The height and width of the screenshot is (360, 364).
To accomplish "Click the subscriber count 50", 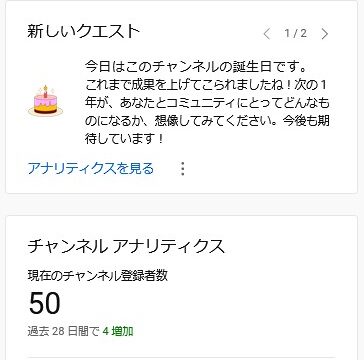I will tap(44, 303).
